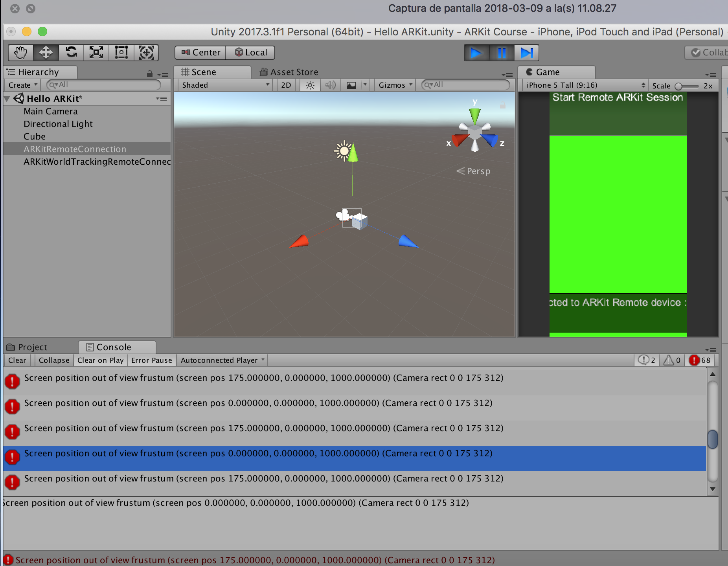Select the camera gizmo in the scene
Screen dimensions: 728x566
(344, 215)
